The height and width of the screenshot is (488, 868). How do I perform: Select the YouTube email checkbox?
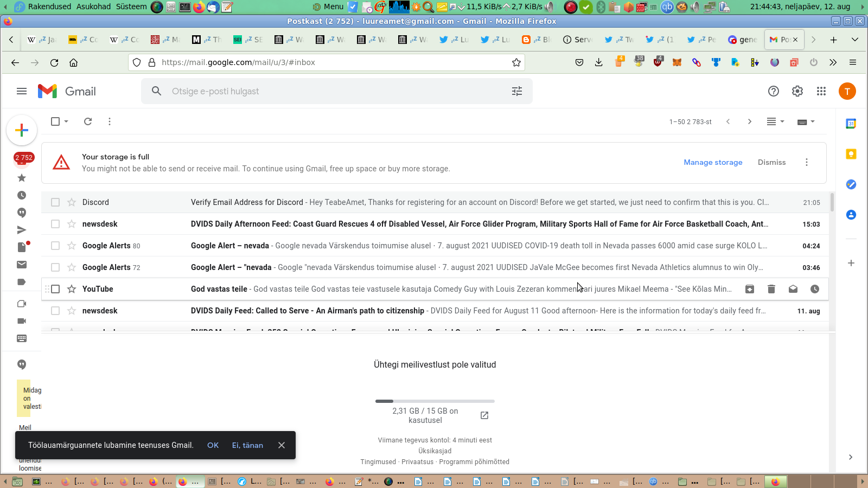[x=55, y=289]
